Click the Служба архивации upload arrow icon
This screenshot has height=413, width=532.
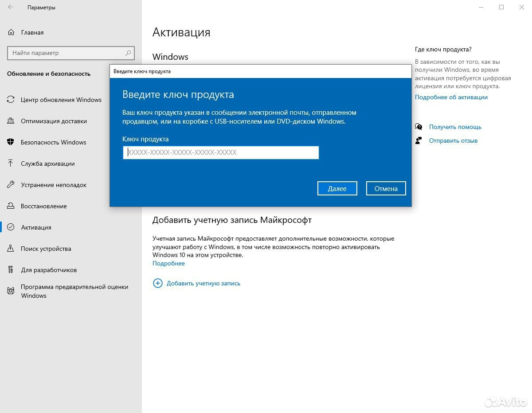[11, 164]
